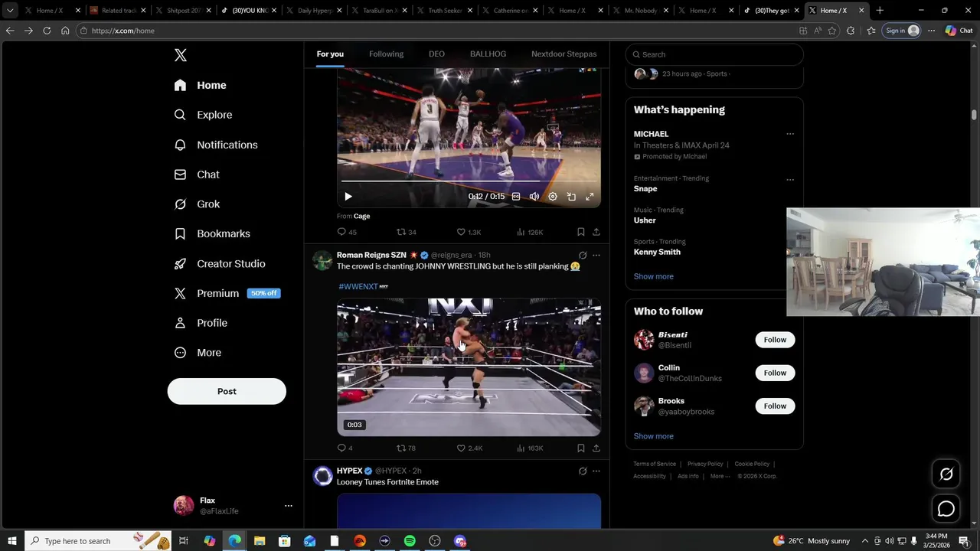
Task: Follow Brooks
Action: point(775,406)
